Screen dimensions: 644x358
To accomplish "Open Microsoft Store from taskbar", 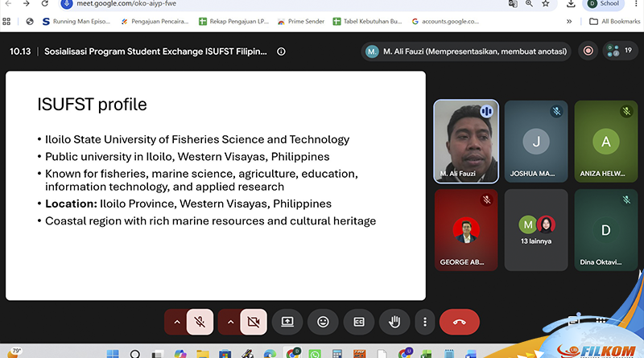I will click(225, 353).
